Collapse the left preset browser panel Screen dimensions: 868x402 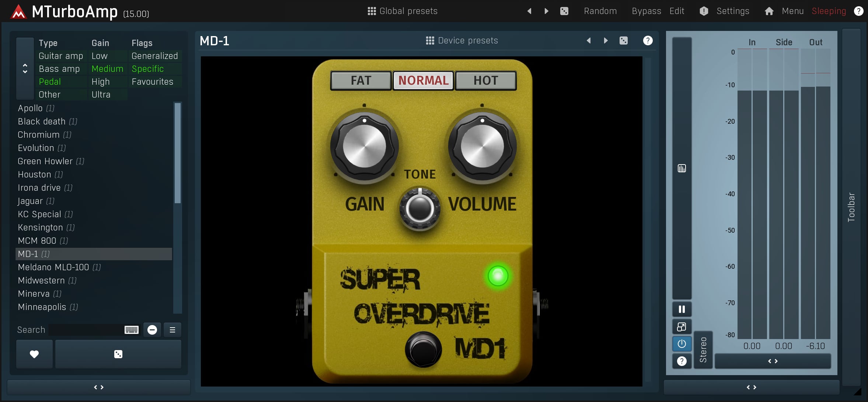click(x=98, y=387)
